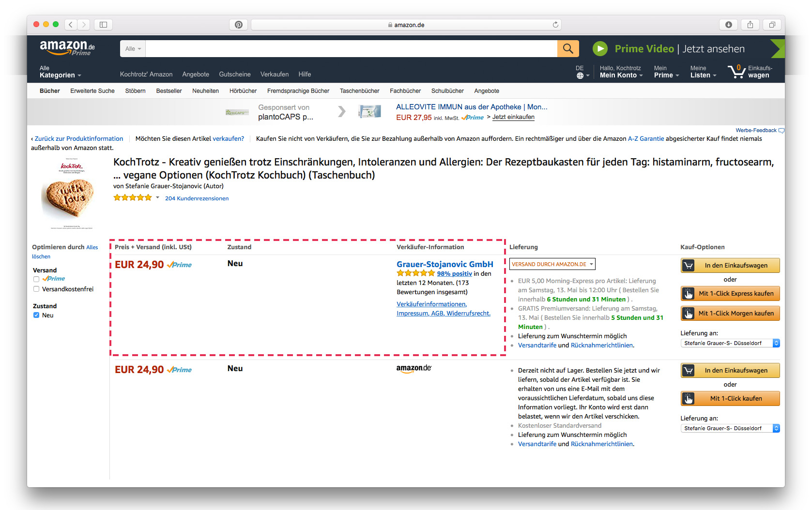
Task: Enable the Prime shipping filter checkbox
Action: pos(36,279)
